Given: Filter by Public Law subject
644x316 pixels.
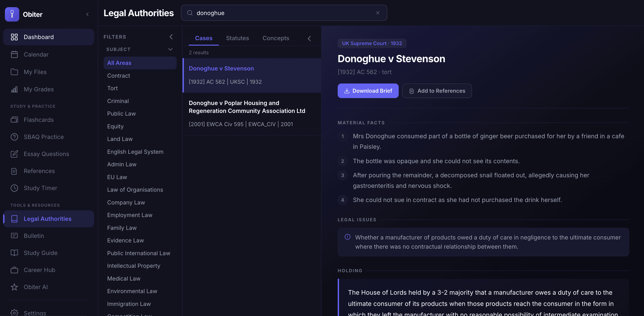Looking at the screenshot, I should pos(140,114).
